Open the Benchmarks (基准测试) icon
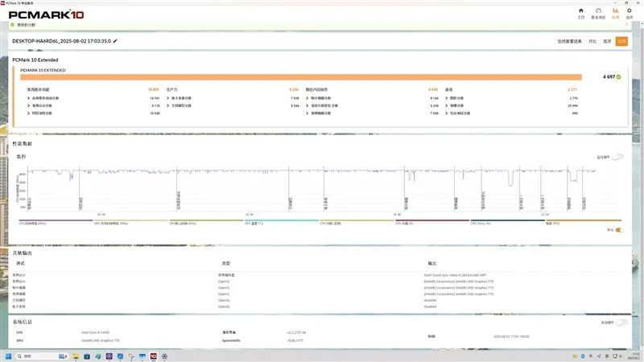 (598, 12)
